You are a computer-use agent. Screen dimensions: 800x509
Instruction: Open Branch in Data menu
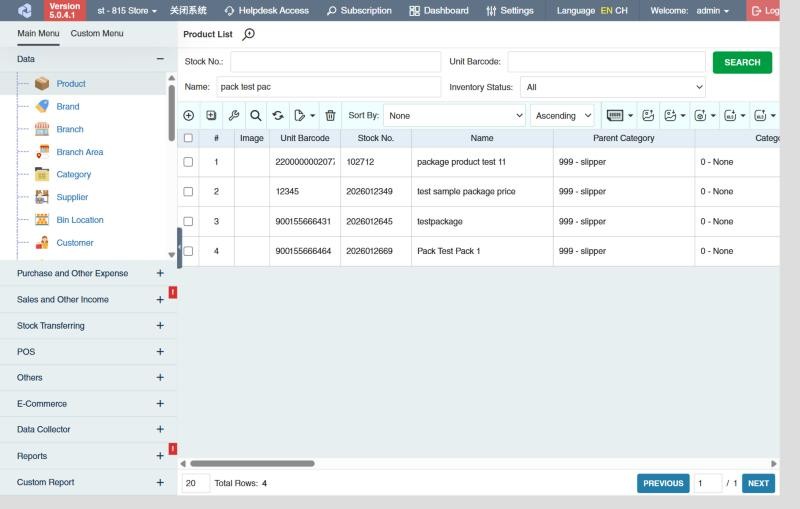[70, 129]
